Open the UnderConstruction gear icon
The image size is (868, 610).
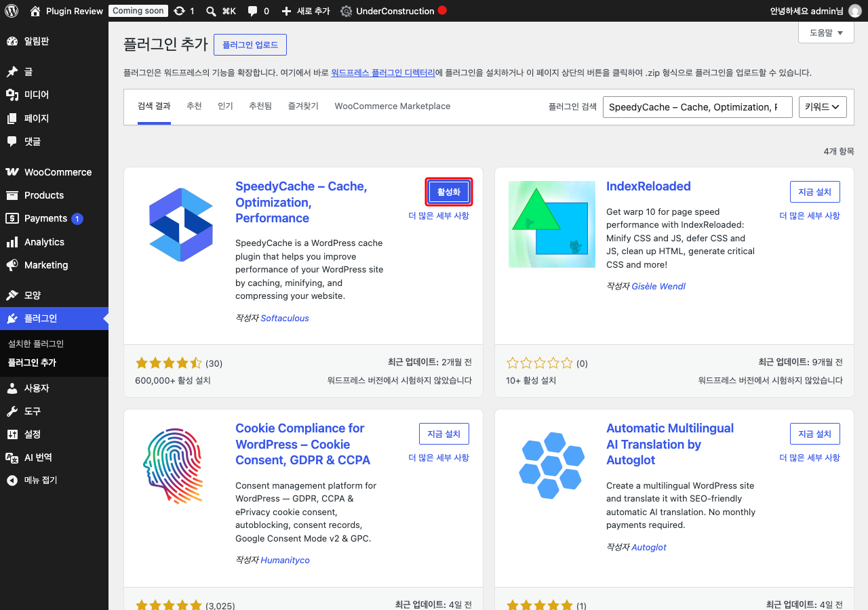click(x=346, y=11)
